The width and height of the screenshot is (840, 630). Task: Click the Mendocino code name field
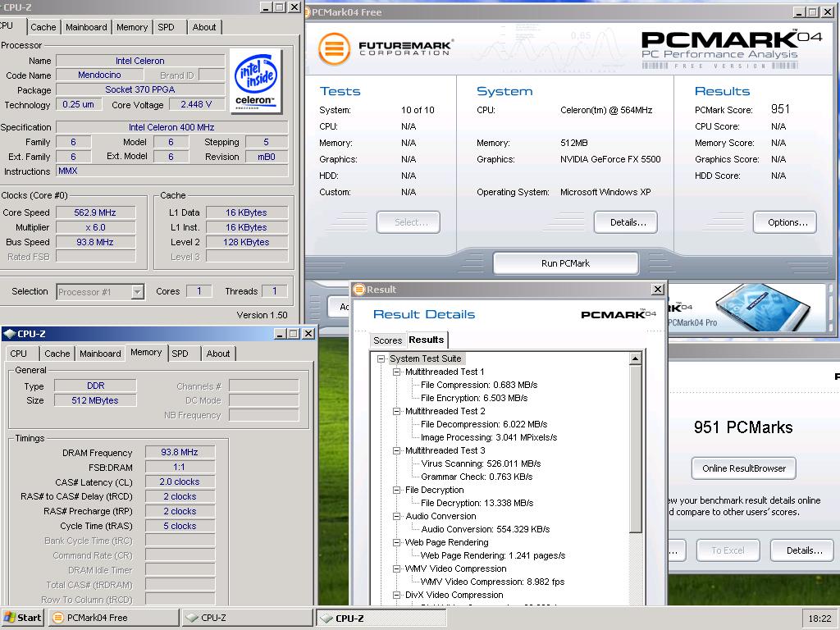pos(99,75)
